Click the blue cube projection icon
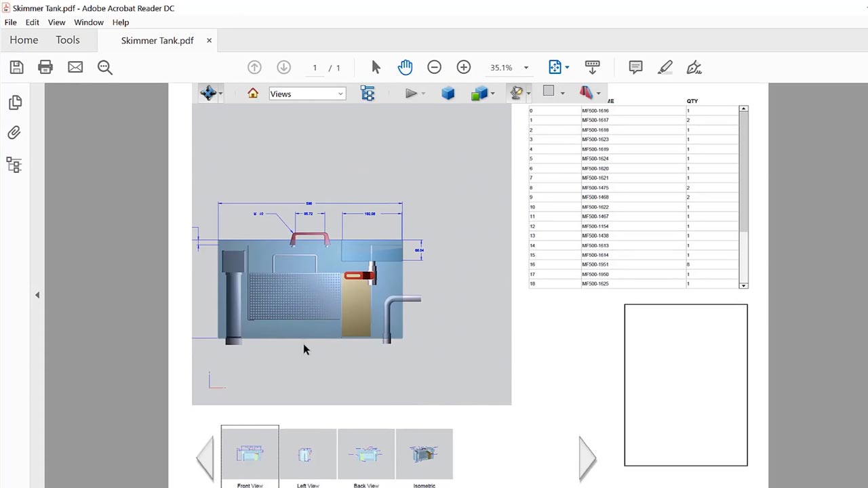 click(x=448, y=94)
